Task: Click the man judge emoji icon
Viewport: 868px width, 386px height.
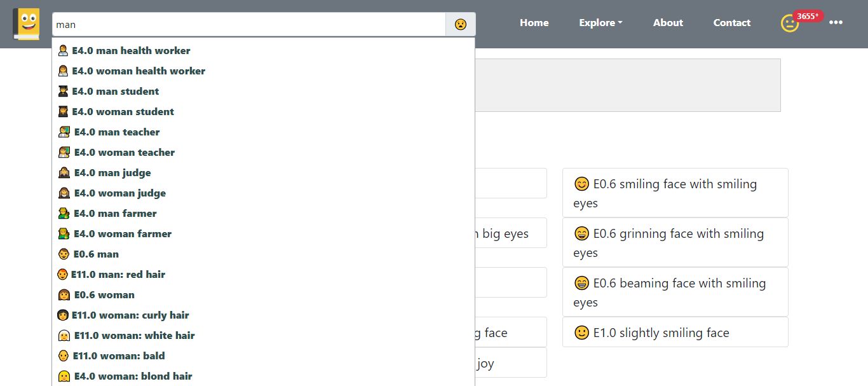Action: click(x=64, y=173)
